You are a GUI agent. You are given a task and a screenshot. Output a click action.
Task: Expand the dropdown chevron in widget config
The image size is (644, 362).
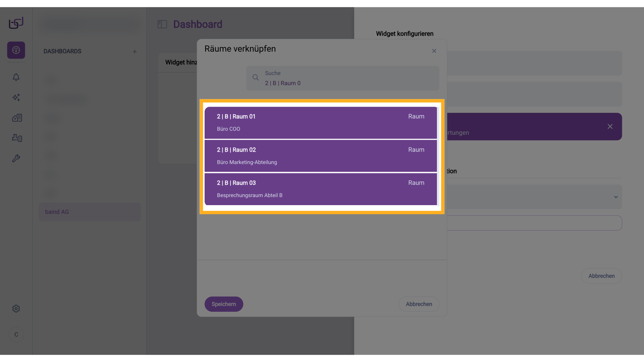pyautogui.click(x=616, y=197)
